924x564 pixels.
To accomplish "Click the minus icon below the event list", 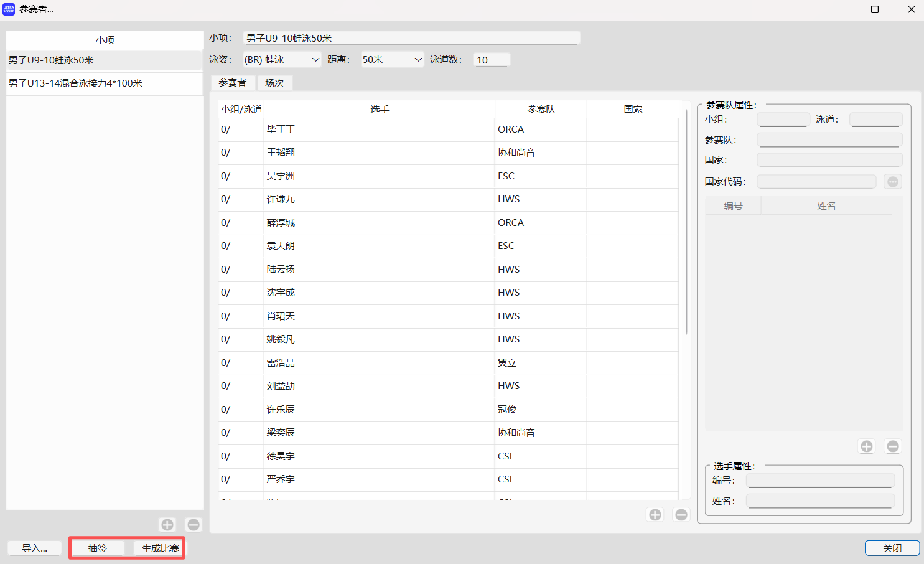I will [x=193, y=525].
